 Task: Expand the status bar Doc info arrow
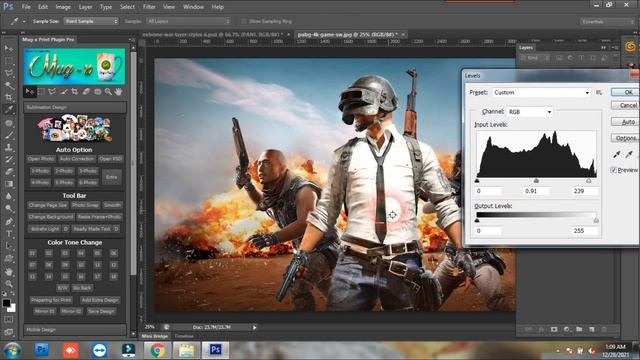pos(255,327)
